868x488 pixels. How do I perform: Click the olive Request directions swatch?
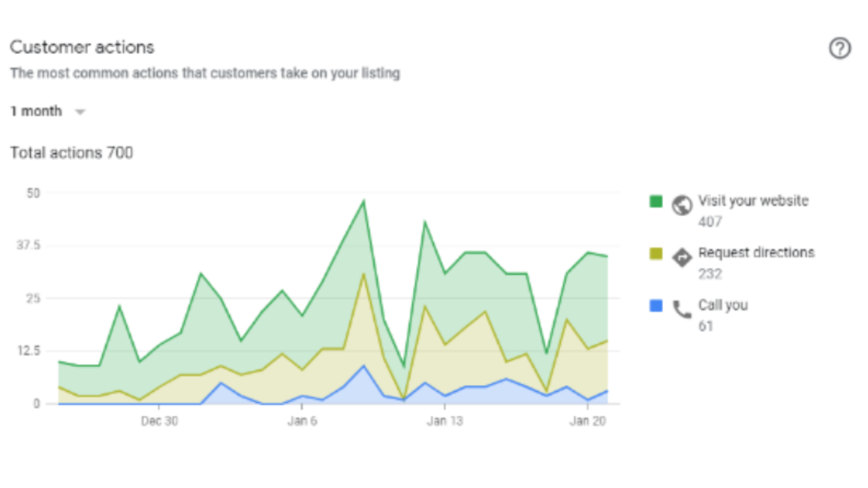[x=656, y=253]
